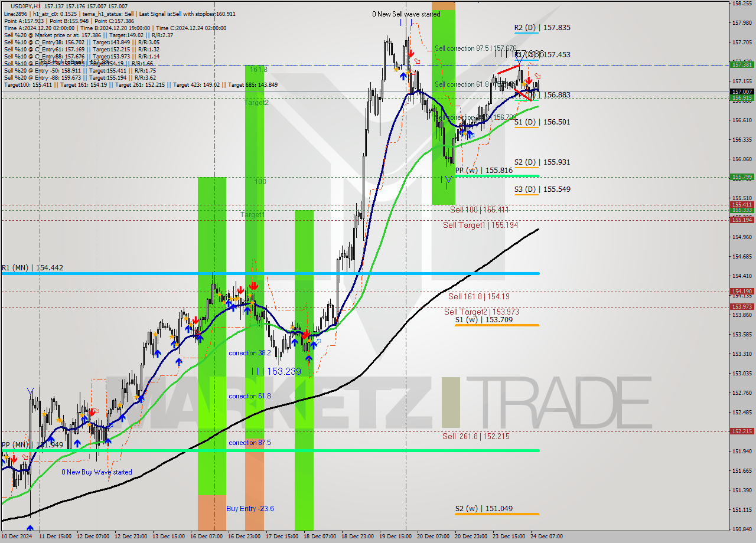Image resolution: width=756 pixels, height=543 pixels.
Task: Click the '16 Dec 07:00' time axis label
Action: [207, 537]
